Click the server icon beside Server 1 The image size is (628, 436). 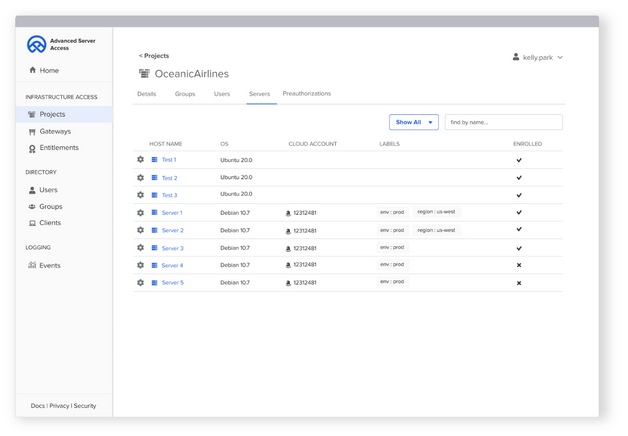coord(155,213)
